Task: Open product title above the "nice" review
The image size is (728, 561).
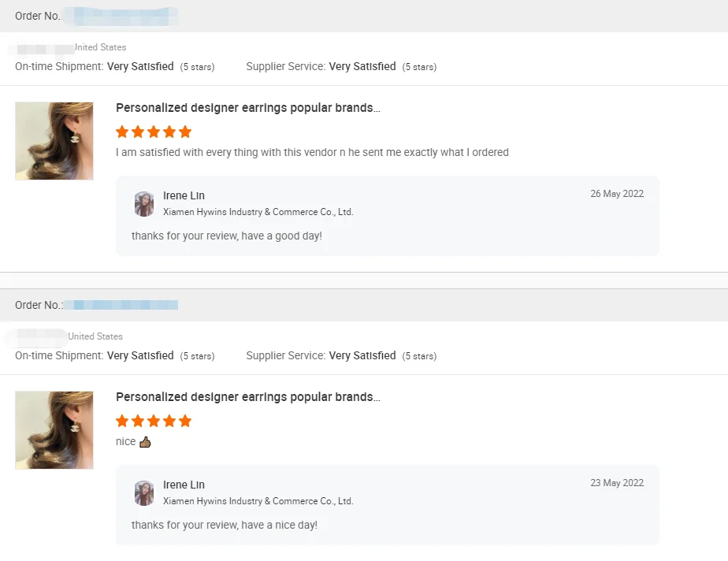Action: pos(247,397)
